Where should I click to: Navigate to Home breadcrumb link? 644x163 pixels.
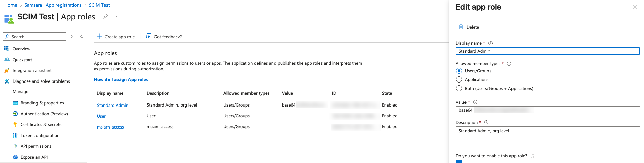coord(11,5)
